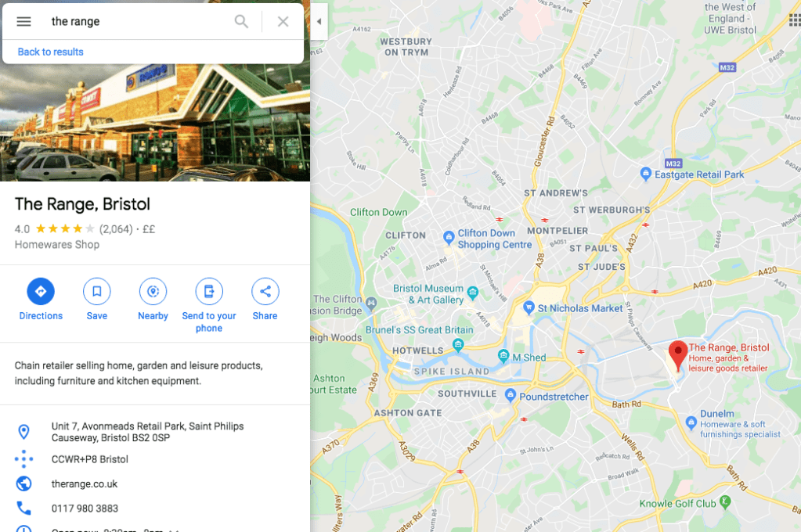Click the 2,064 reviews count

click(116, 229)
